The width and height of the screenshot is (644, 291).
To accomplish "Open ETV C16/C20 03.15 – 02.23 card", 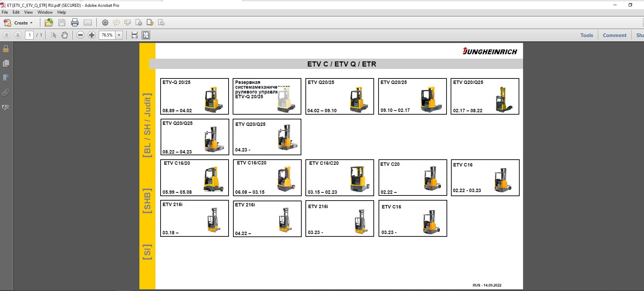I will [340, 178].
